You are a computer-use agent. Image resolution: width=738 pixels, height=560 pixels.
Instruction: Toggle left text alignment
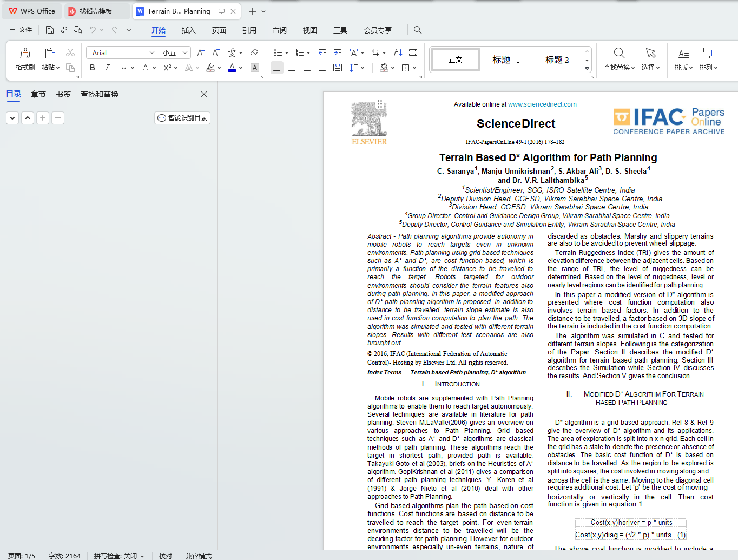point(276,68)
